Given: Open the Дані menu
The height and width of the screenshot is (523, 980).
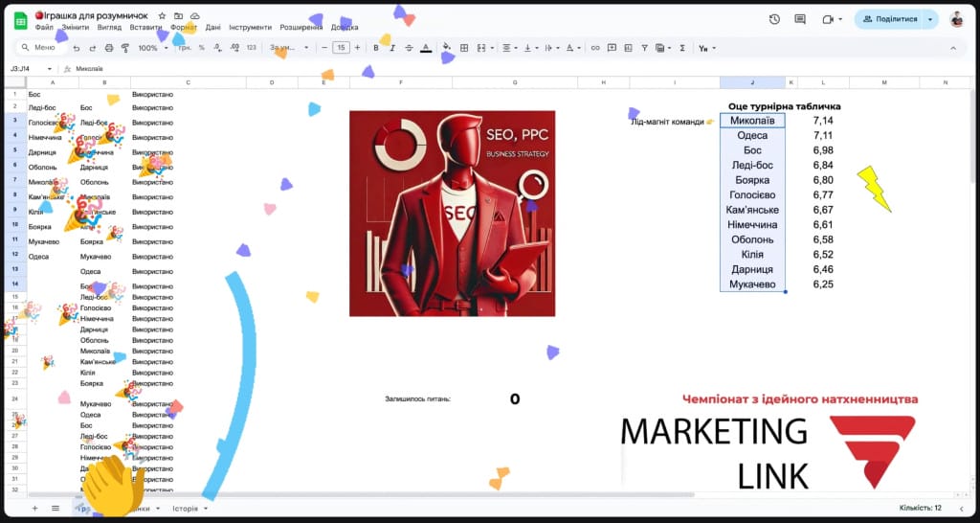Looking at the screenshot, I should (x=212, y=28).
